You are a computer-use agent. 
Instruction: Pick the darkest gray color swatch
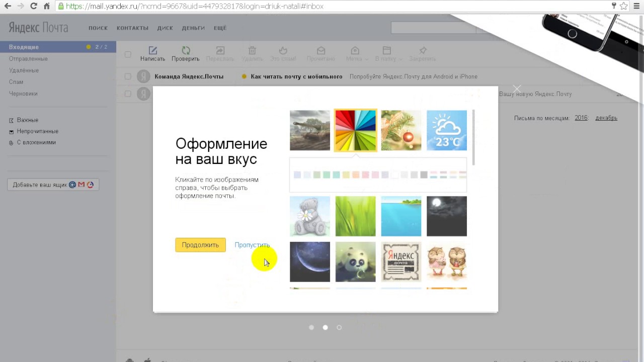point(424,174)
